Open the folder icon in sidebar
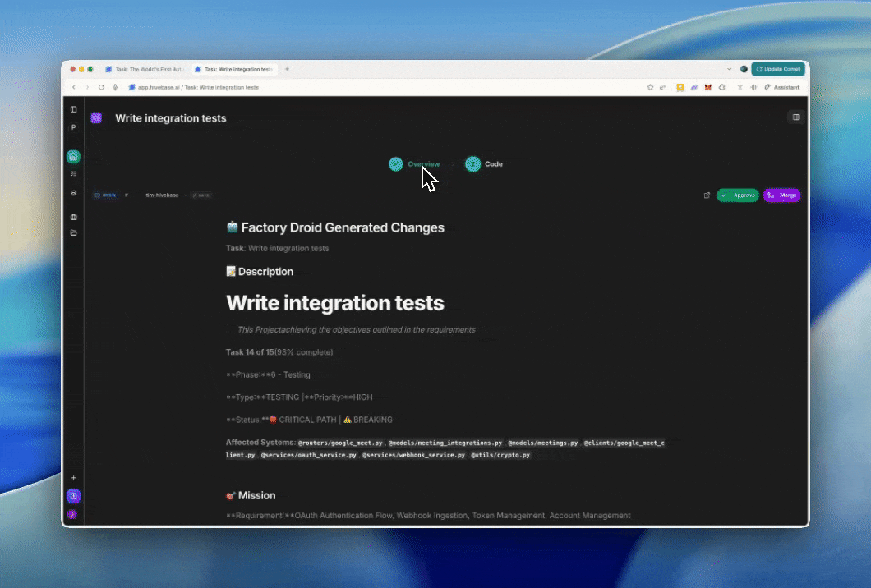 tap(73, 232)
